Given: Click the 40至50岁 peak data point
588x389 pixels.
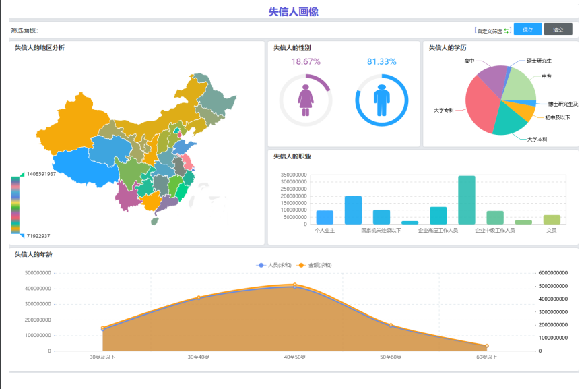Looking at the screenshot, I should coord(294,285).
